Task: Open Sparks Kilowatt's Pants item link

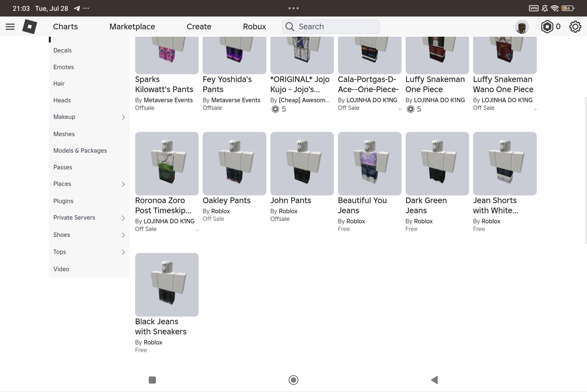Action: pos(164,84)
